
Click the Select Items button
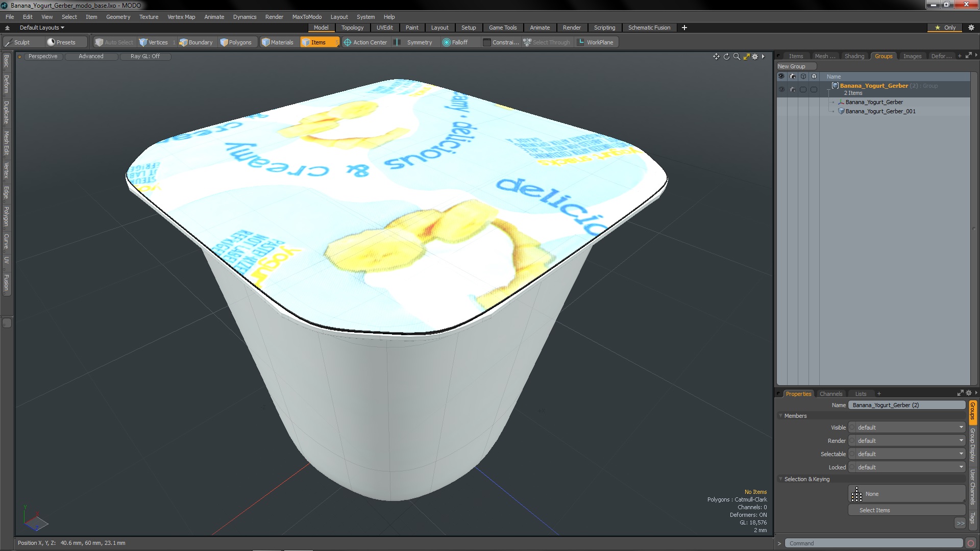tap(906, 510)
